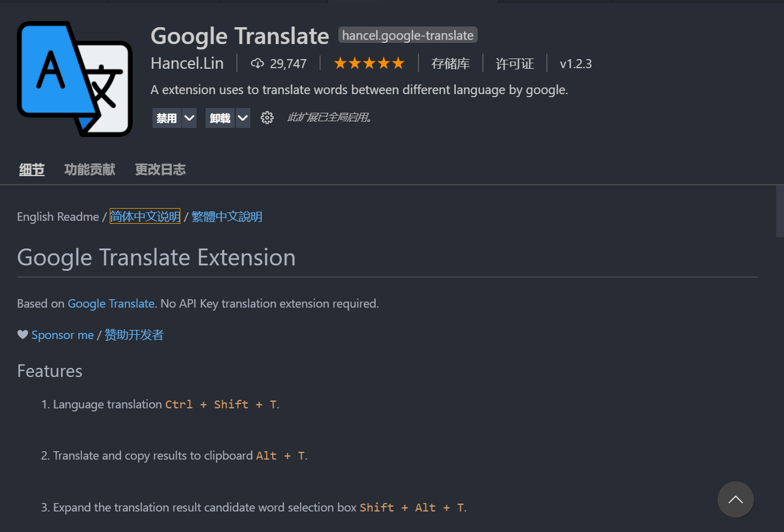
Task: Open the Sponsor me link
Action: point(63,334)
